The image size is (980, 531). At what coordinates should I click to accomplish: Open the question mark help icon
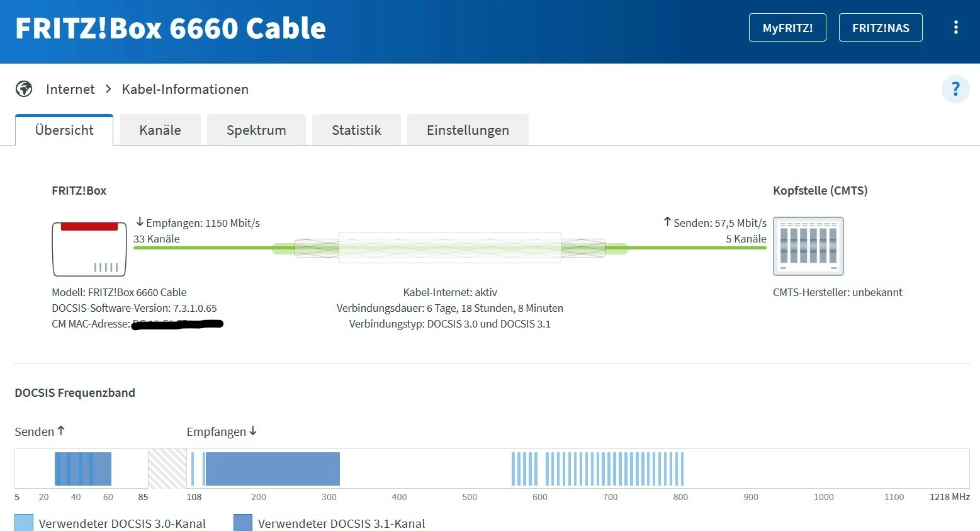[955, 89]
